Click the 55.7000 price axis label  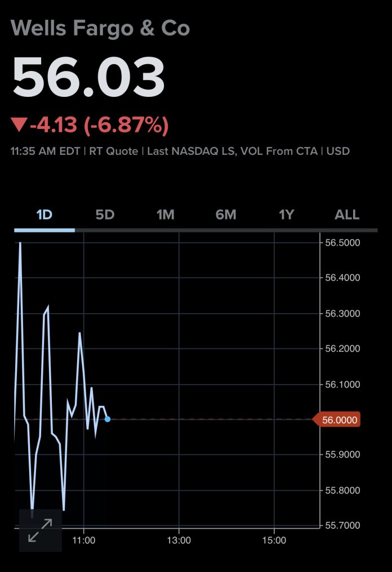[342, 525]
